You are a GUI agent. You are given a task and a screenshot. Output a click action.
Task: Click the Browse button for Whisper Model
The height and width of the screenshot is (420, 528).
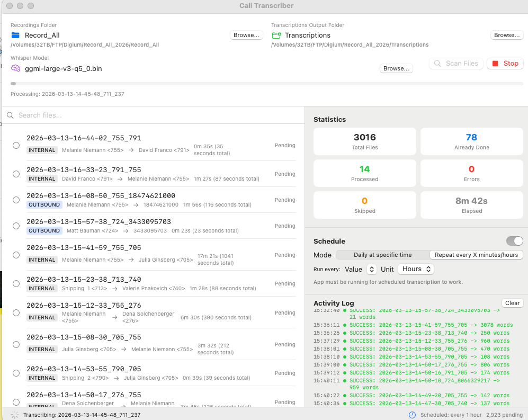coord(396,68)
